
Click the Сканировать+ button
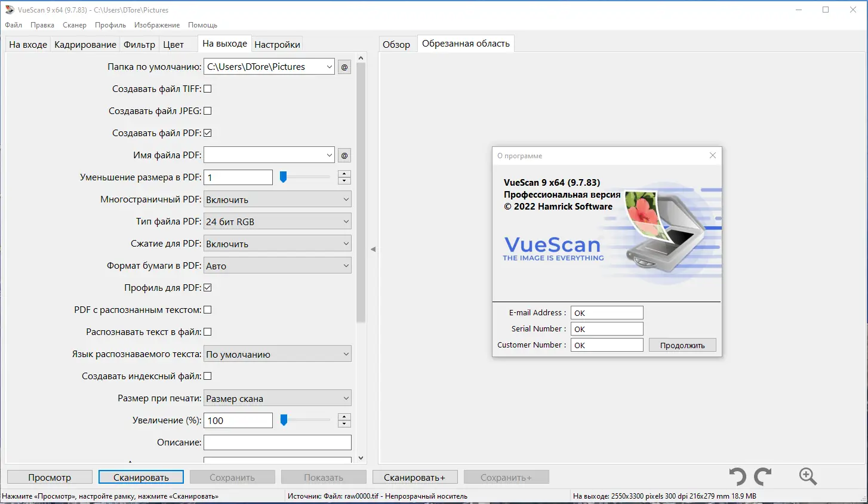(x=415, y=477)
